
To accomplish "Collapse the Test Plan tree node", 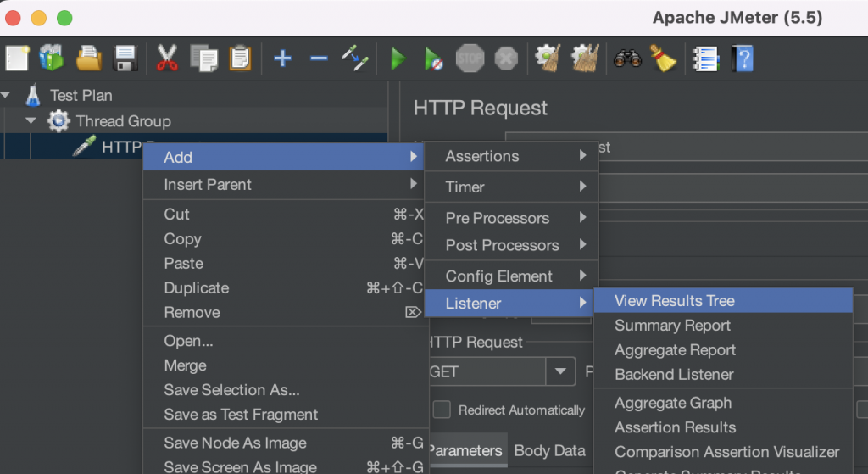I will 7,95.
